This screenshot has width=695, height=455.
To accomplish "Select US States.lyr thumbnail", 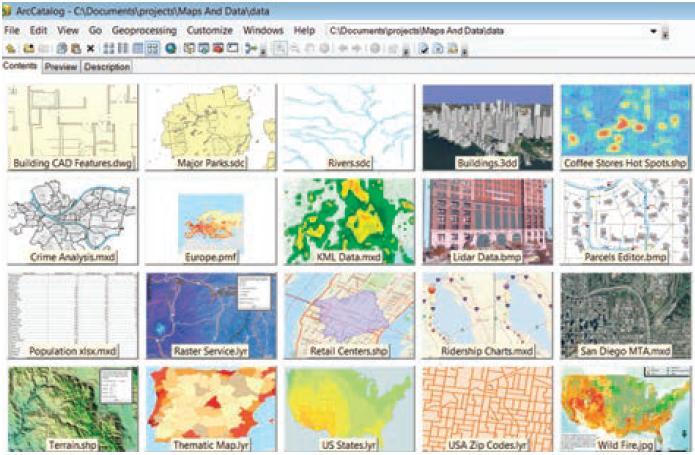I will [349, 409].
